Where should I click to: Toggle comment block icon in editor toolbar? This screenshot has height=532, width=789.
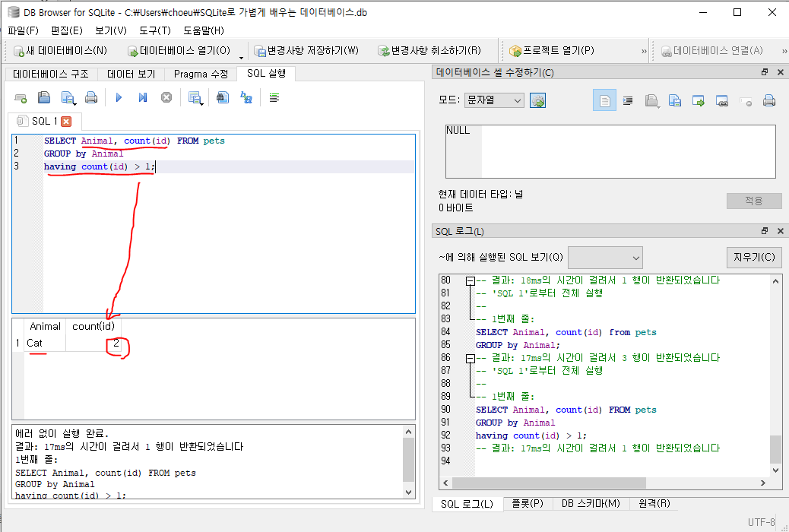click(274, 97)
